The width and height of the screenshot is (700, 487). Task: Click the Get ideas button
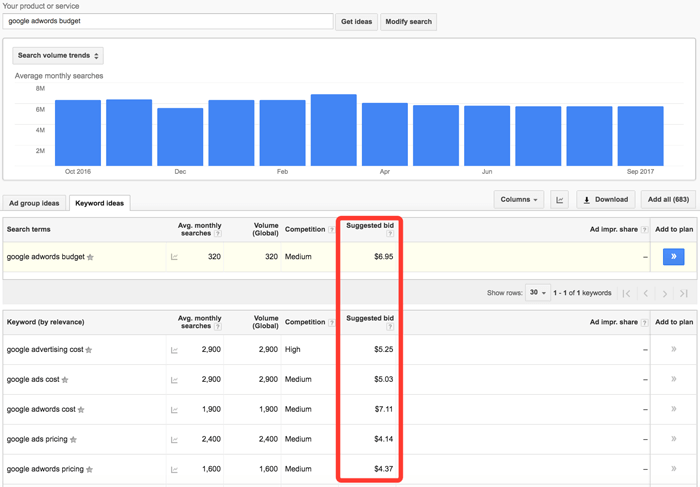356,21
